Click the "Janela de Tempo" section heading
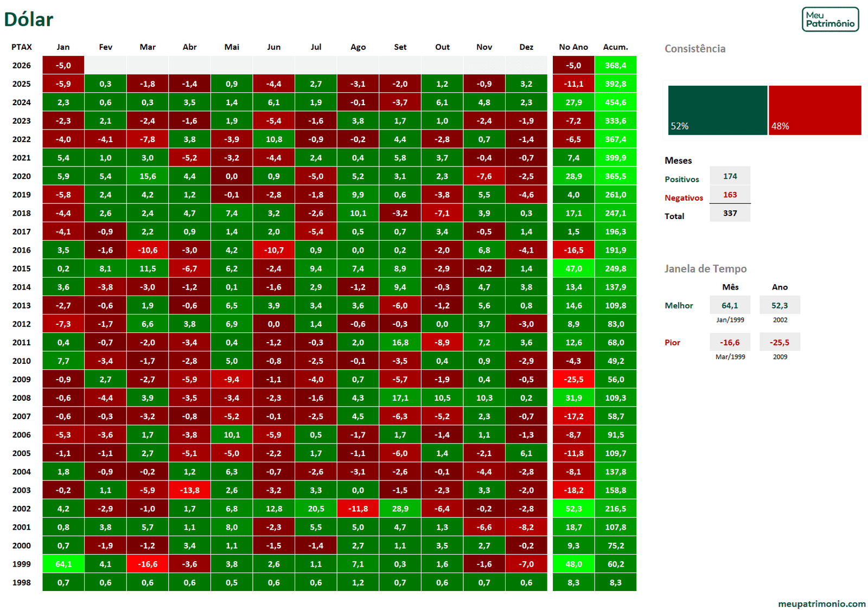 point(705,268)
